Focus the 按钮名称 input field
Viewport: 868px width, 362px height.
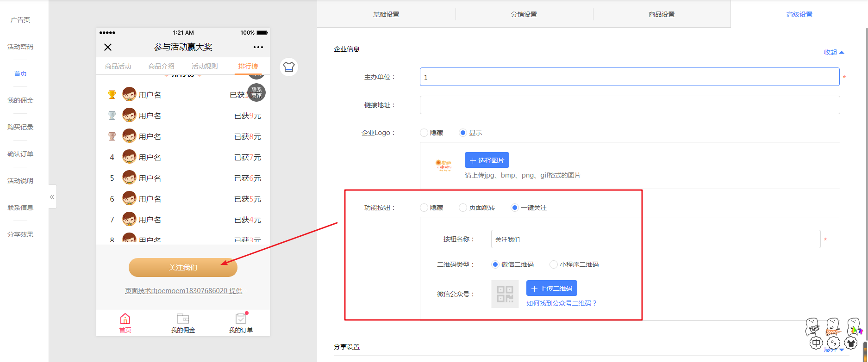point(656,239)
